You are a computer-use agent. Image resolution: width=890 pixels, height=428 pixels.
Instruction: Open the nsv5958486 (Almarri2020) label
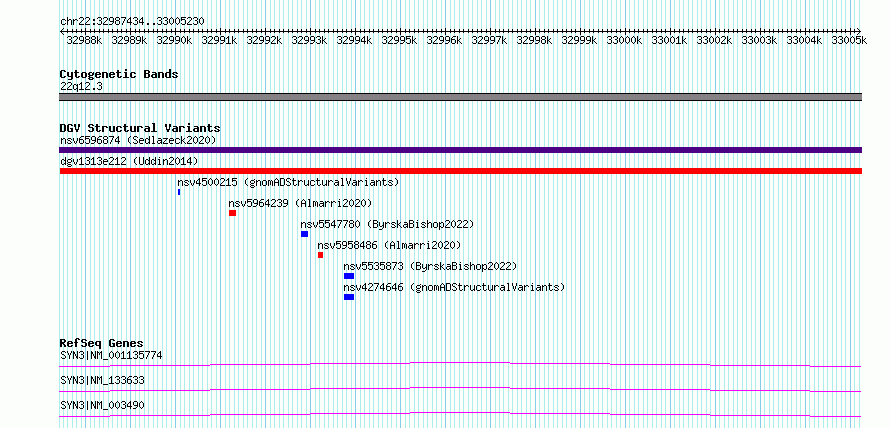[389, 245]
